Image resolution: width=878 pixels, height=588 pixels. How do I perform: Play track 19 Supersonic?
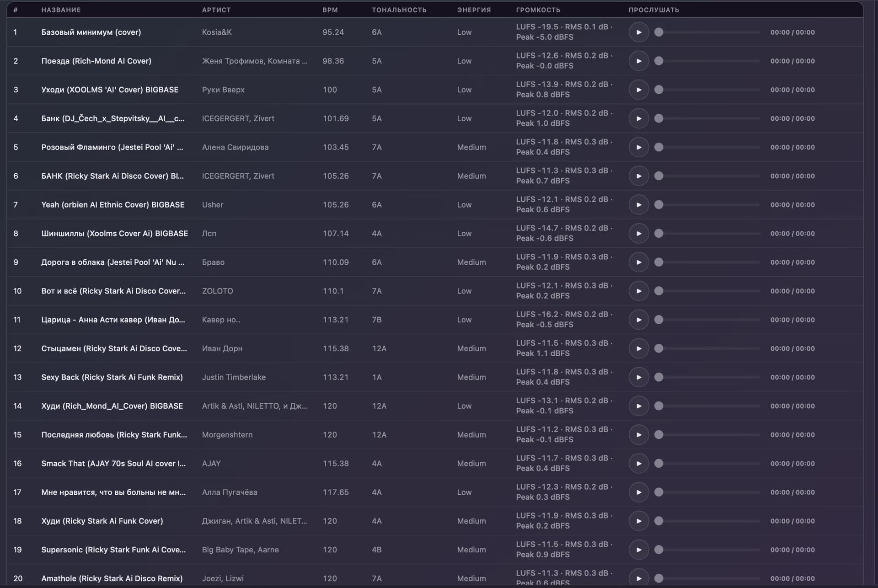click(x=638, y=550)
